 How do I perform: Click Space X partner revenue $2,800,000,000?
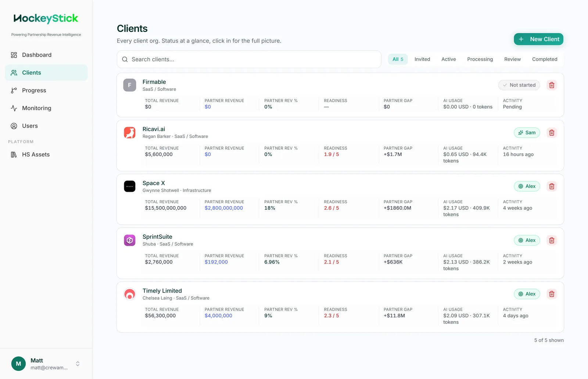224,208
